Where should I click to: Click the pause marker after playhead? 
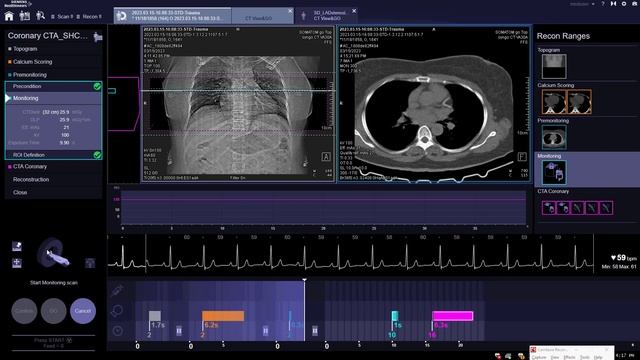coord(315,331)
